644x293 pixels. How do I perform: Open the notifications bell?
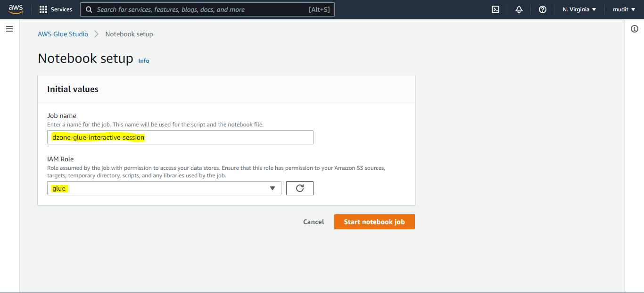click(x=519, y=9)
